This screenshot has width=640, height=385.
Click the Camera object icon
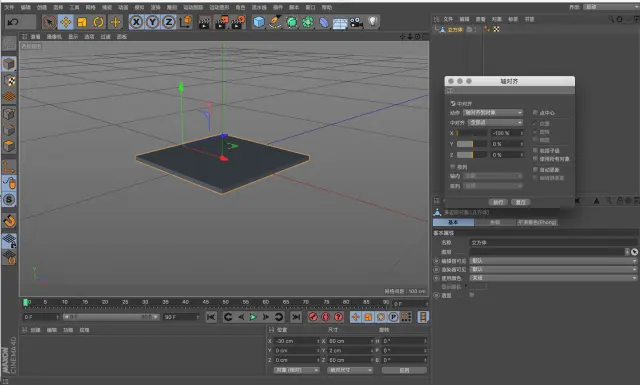pyautogui.click(x=356, y=22)
